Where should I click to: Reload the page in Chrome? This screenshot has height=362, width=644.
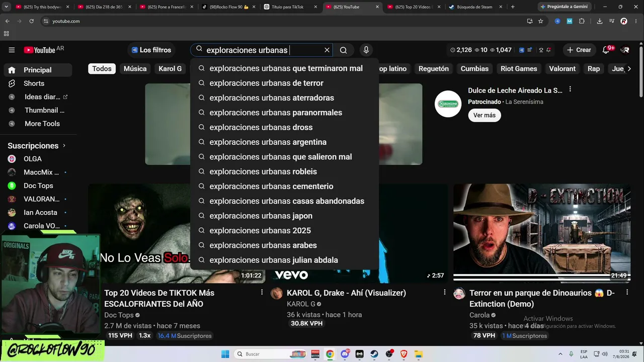click(x=31, y=21)
